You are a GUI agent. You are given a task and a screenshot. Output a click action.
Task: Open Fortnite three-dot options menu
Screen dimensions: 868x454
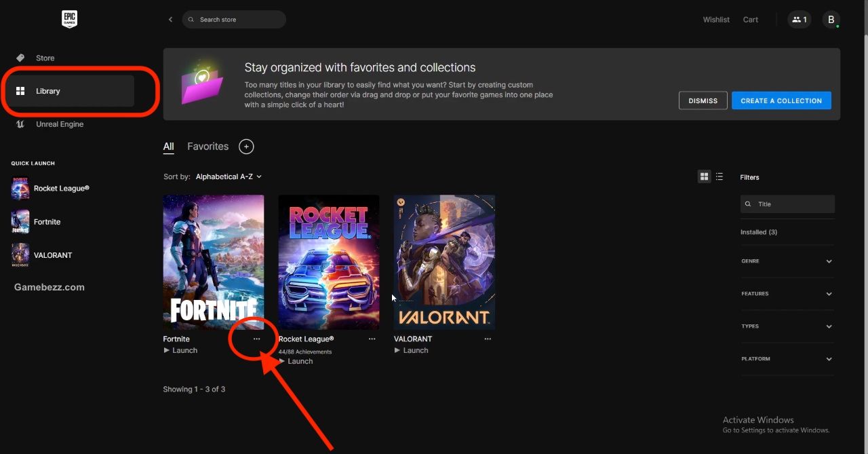(256, 339)
